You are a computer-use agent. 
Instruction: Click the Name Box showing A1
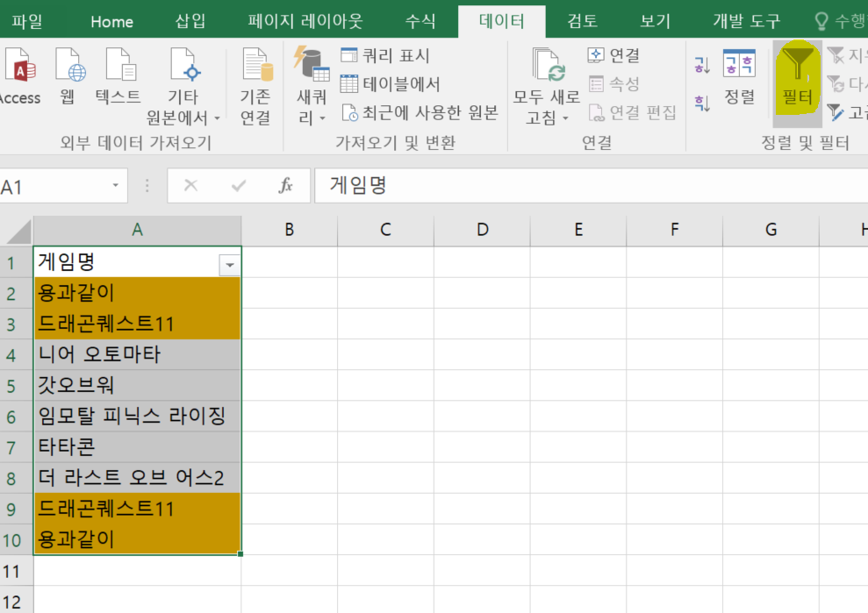click(x=54, y=187)
